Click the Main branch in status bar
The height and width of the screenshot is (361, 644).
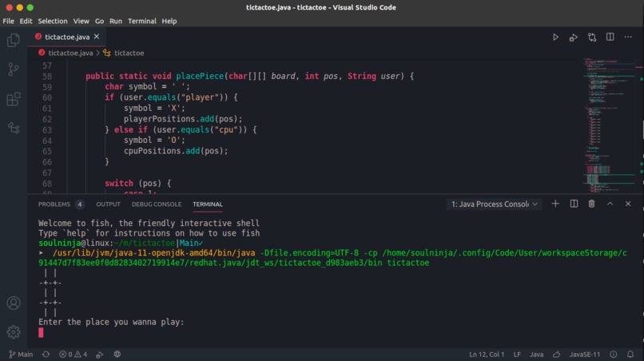tap(21, 354)
